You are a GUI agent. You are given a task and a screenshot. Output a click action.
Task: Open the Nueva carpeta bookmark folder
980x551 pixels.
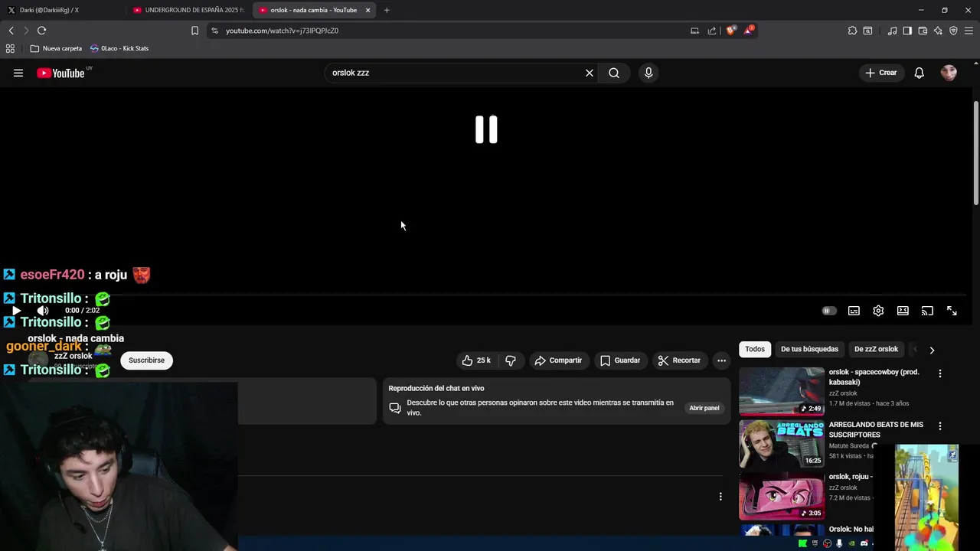(56, 48)
